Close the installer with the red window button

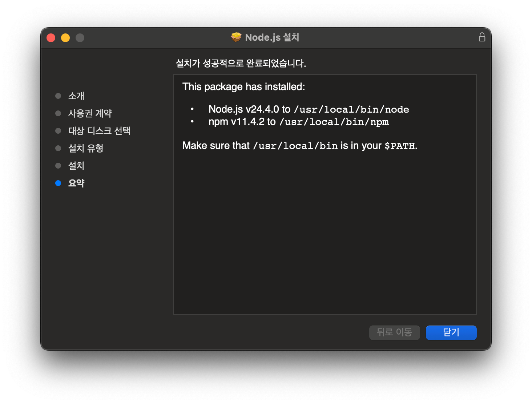[x=51, y=38]
